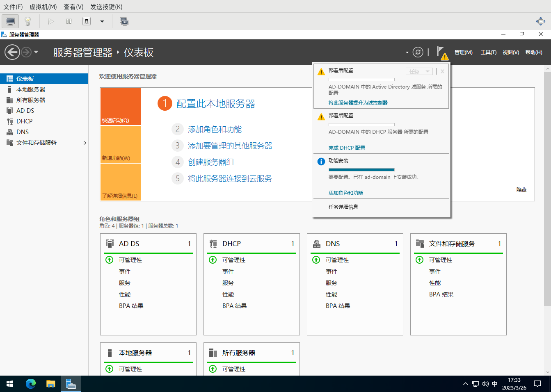
Task: Open the dropdown arrow left of refresh
Action: click(x=407, y=52)
